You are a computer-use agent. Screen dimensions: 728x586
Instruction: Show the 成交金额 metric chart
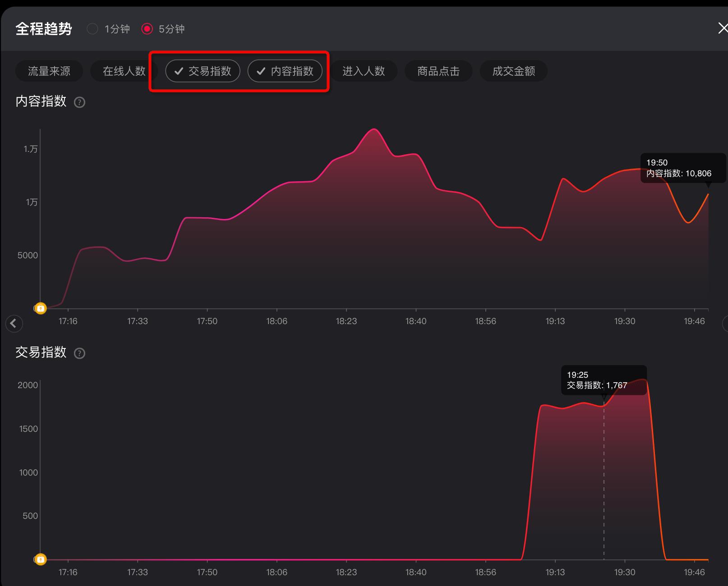(x=513, y=71)
